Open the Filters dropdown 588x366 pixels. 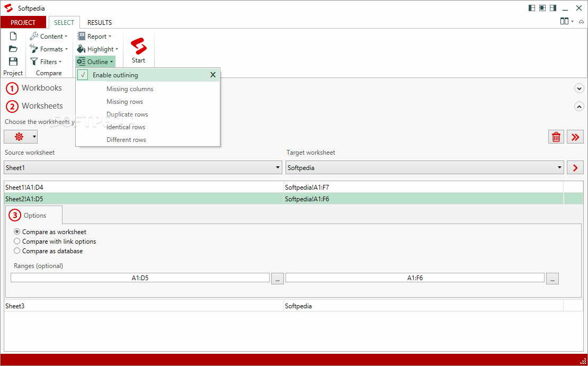pyautogui.click(x=46, y=62)
